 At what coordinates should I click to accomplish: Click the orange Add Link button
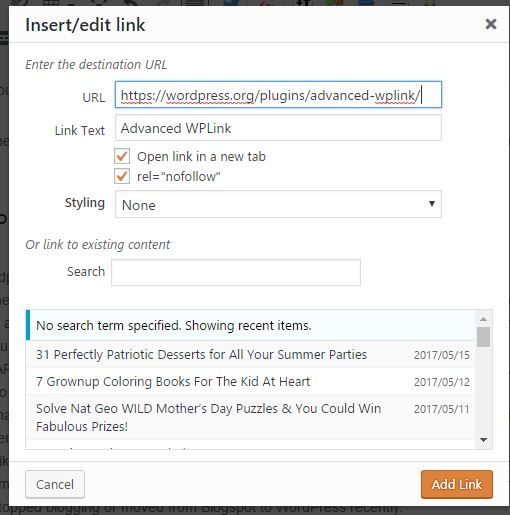pos(457,484)
